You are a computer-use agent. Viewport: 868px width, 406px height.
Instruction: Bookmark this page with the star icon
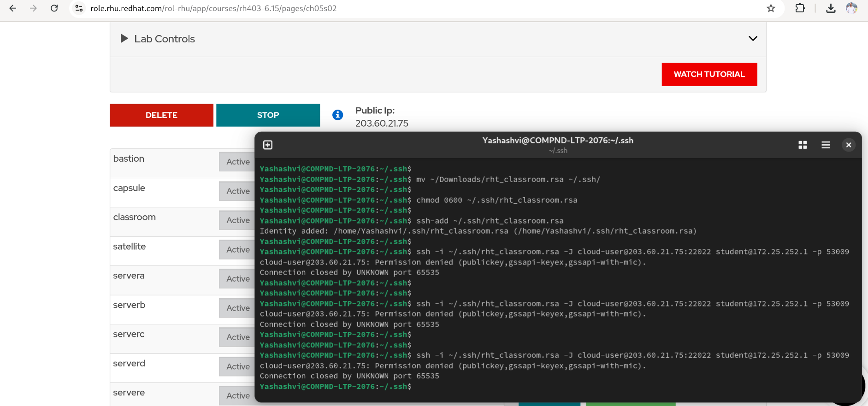coord(771,8)
